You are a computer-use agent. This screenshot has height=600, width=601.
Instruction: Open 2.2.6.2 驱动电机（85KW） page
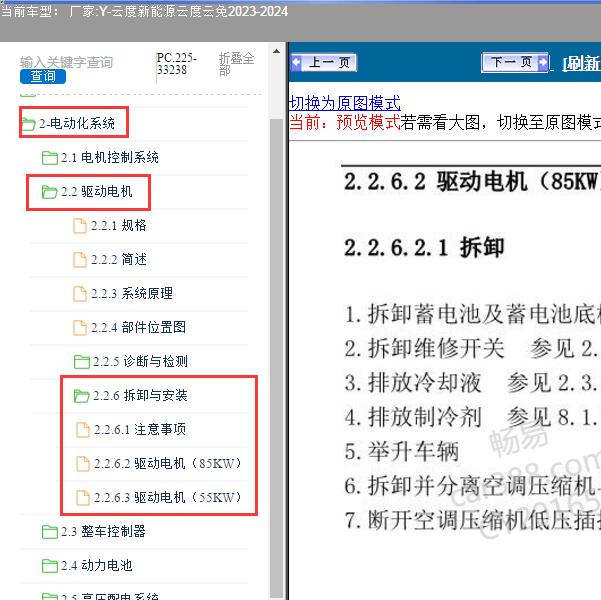pyautogui.click(x=167, y=464)
